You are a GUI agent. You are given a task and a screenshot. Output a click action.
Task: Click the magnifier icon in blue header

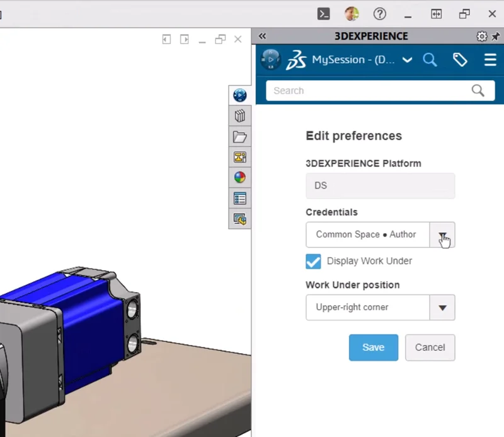(x=430, y=60)
